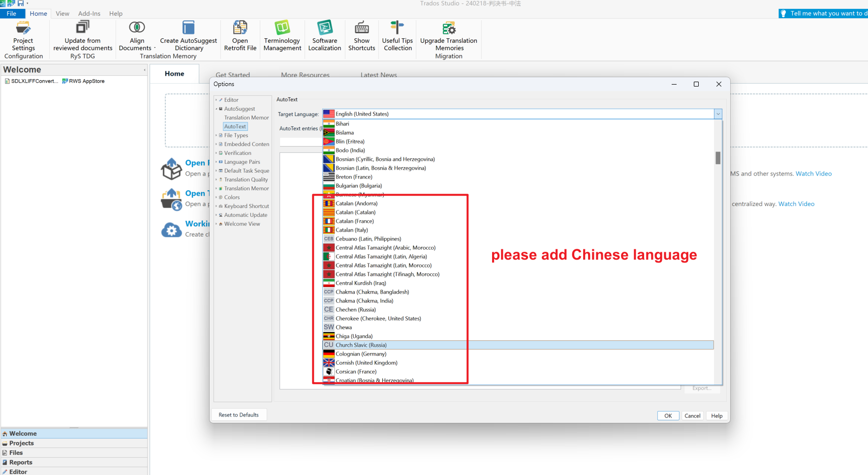Open the Align Documents dropdown arrow
This screenshot has width=868, height=475.
pos(155,48)
